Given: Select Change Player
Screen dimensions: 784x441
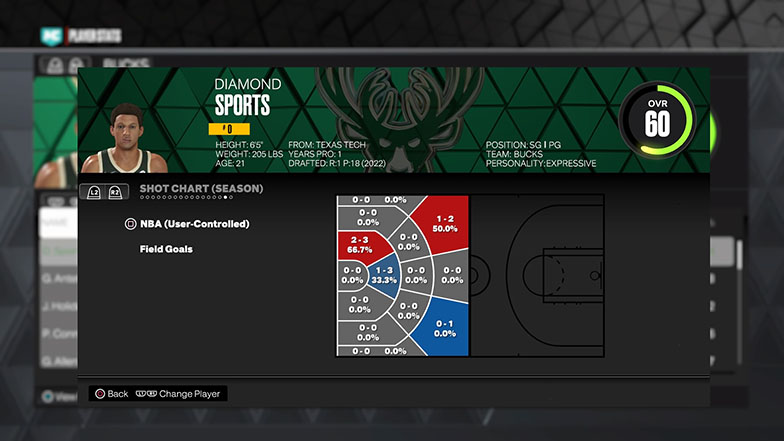Looking at the screenshot, I should tap(190, 394).
